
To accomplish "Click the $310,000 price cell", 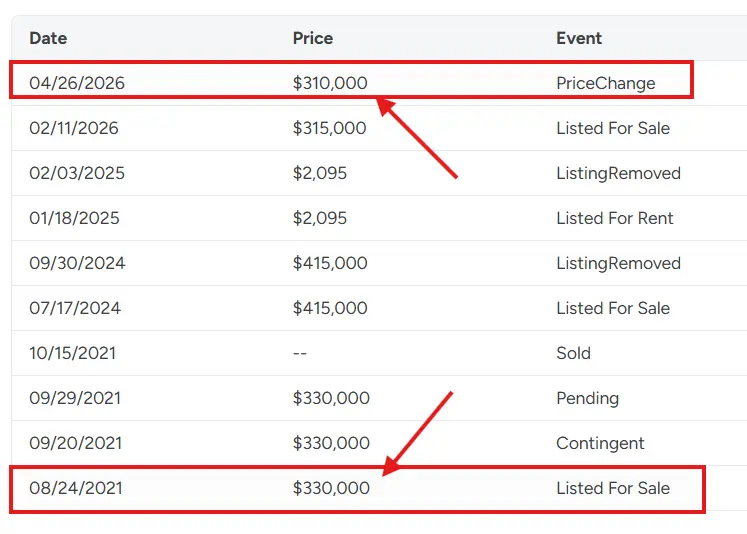I will pos(330,83).
